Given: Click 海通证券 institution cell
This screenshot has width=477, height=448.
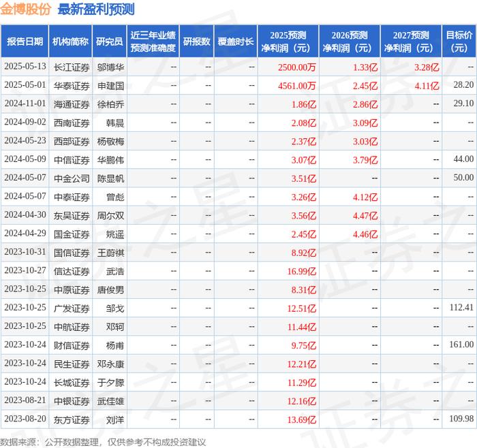Looking at the screenshot, I should 72,104.
